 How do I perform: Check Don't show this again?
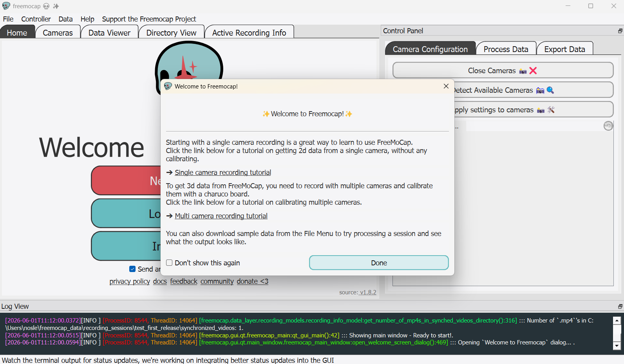[169, 263]
